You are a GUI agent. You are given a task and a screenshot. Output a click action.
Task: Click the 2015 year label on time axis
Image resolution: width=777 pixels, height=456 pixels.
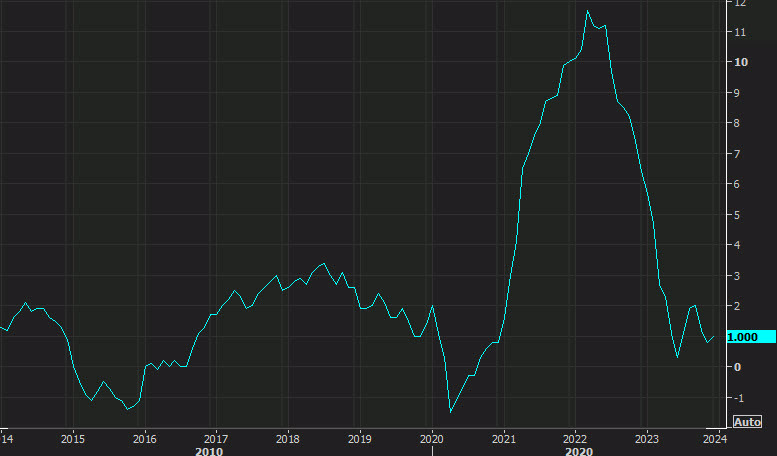tap(72, 438)
